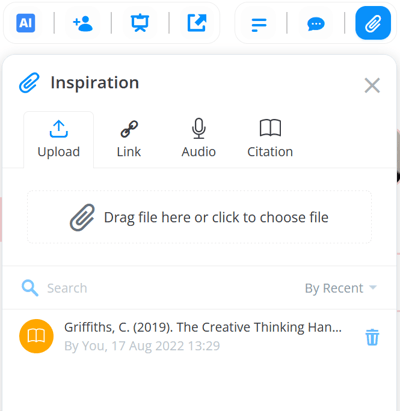Delete the Griffiths citation with trash icon
Image resolution: width=400 pixels, height=411 pixels.
(372, 337)
